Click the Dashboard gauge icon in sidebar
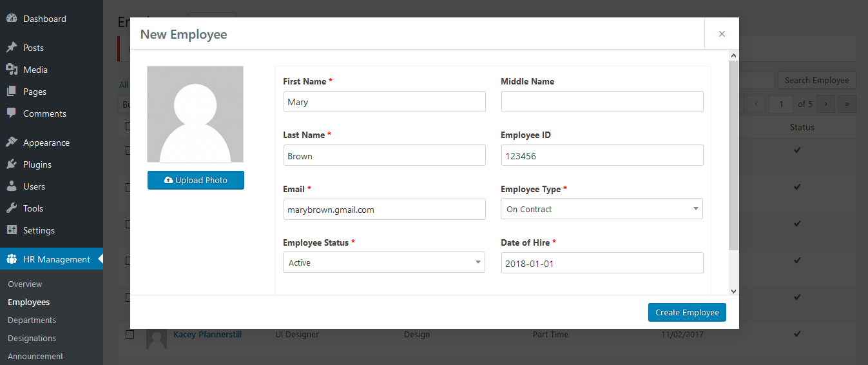Image resolution: width=868 pixels, height=365 pixels. coord(12,19)
